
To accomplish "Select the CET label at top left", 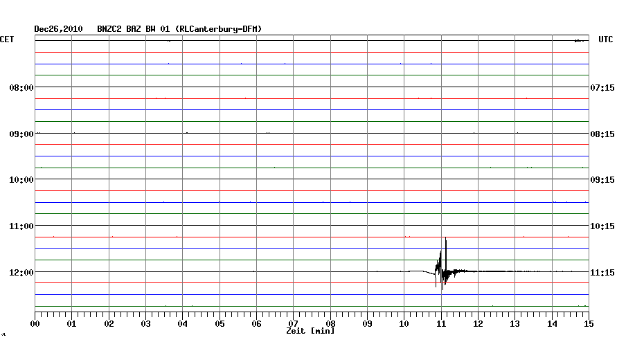I will (x=7, y=39).
